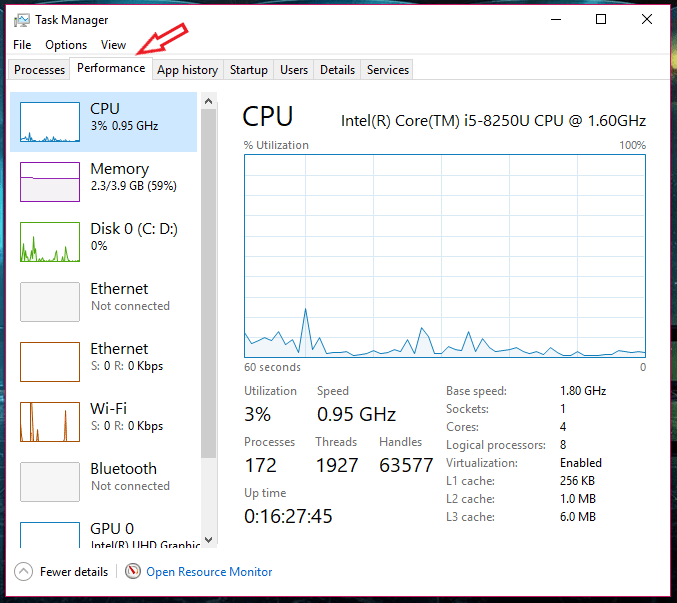Maximize the Task Manager window
The image size is (677, 603).
point(601,19)
